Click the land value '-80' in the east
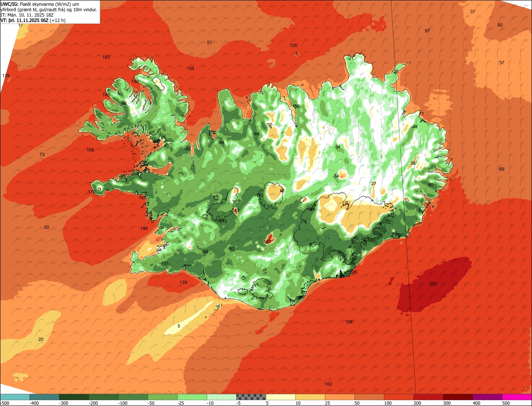Screen dimensions: 532x406 (x=430, y=185)
